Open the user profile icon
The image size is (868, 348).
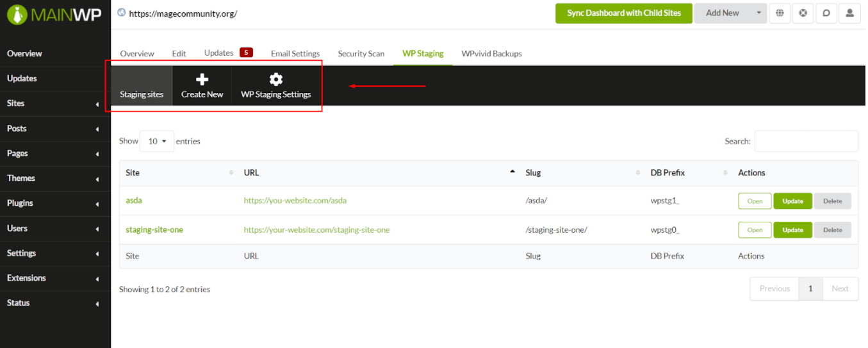pyautogui.click(x=849, y=13)
